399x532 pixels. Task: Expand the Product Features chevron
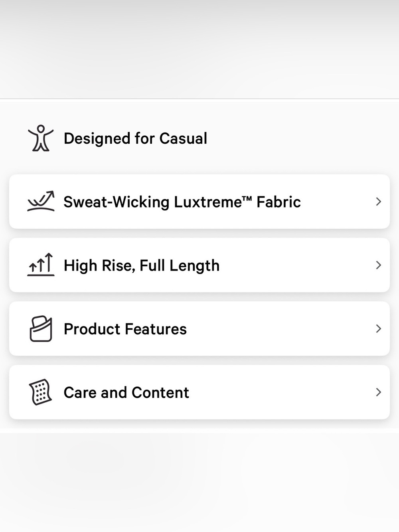[379, 328]
